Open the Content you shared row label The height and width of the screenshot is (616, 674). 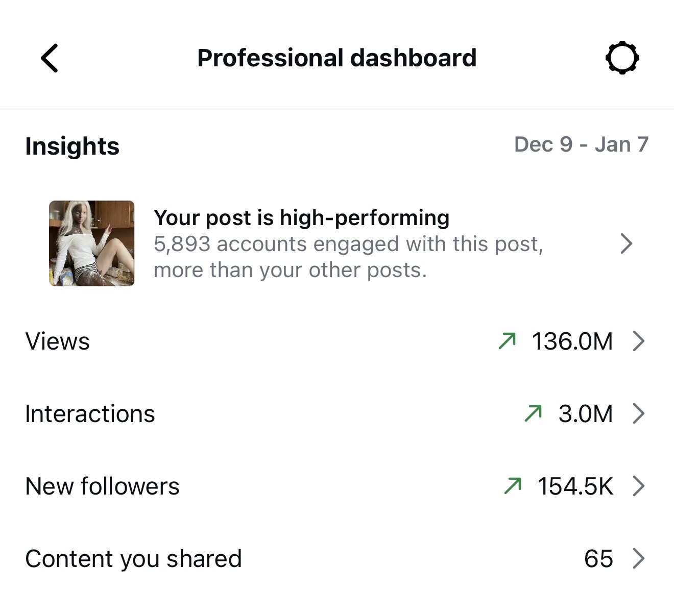click(x=133, y=558)
